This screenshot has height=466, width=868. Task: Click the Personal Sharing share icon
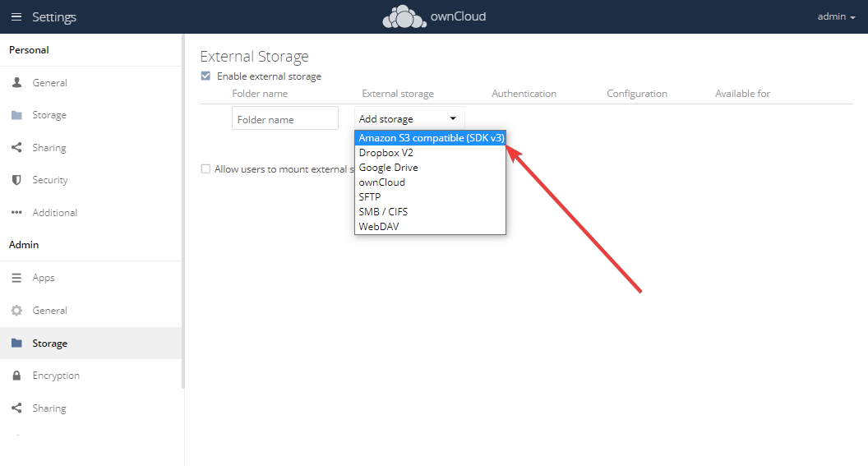(16, 148)
